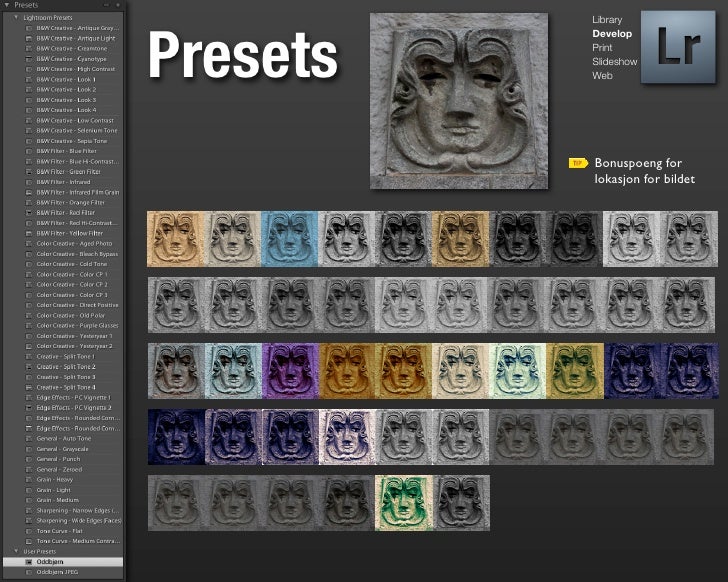Click the olive yellow-green face thumbnail
Screen dimensions: 728x582
[575, 371]
